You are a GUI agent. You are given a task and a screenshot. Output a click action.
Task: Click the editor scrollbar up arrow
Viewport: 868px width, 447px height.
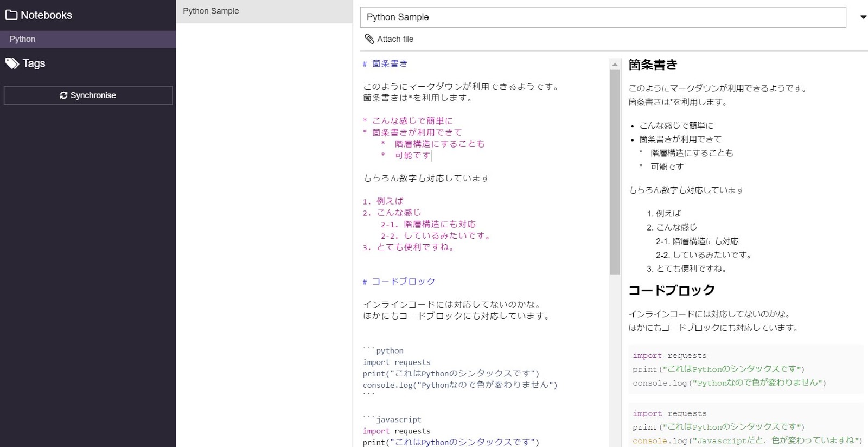click(x=615, y=64)
